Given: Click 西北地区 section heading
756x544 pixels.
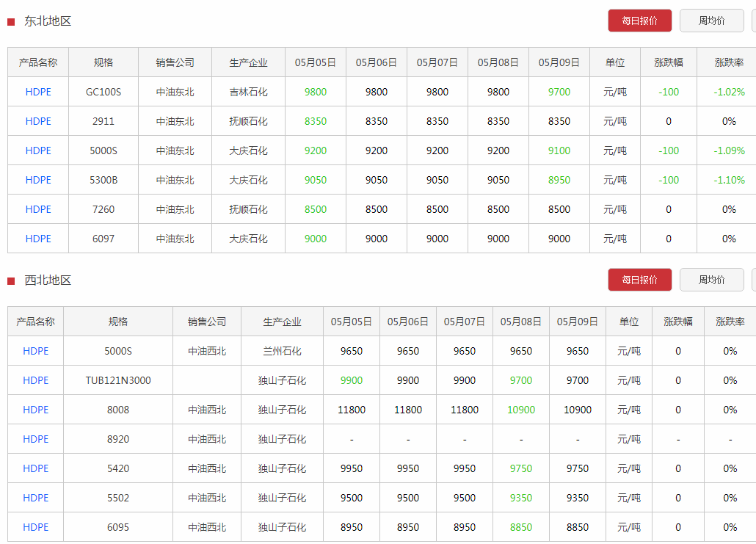Looking at the screenshot, I should tap(48, 280).
